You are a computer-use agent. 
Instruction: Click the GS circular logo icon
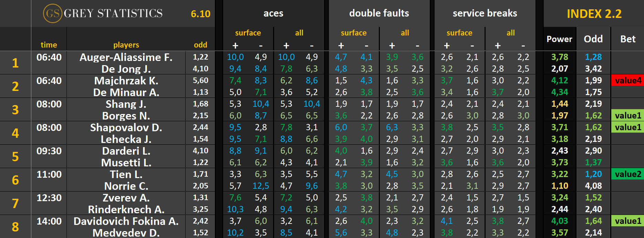52,13
